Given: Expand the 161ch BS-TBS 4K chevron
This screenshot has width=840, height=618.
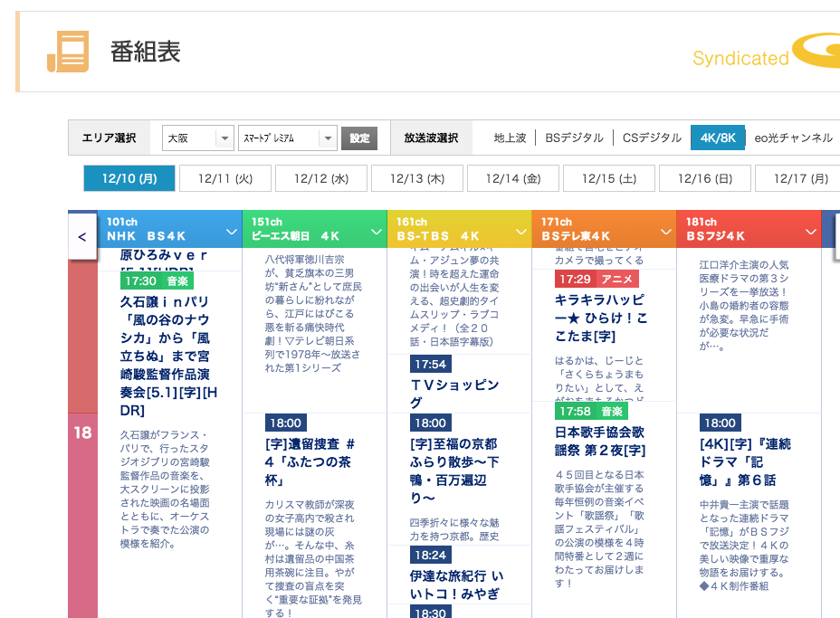Looking at the screenshot, I should [x=521, y=232].
